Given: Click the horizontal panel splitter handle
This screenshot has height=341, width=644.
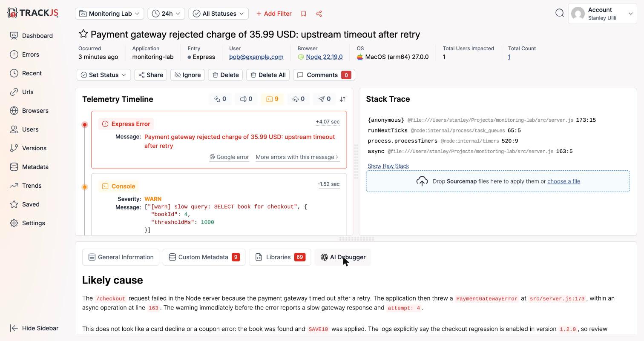Looking at the screenshot, I should [x=356, y=239].
